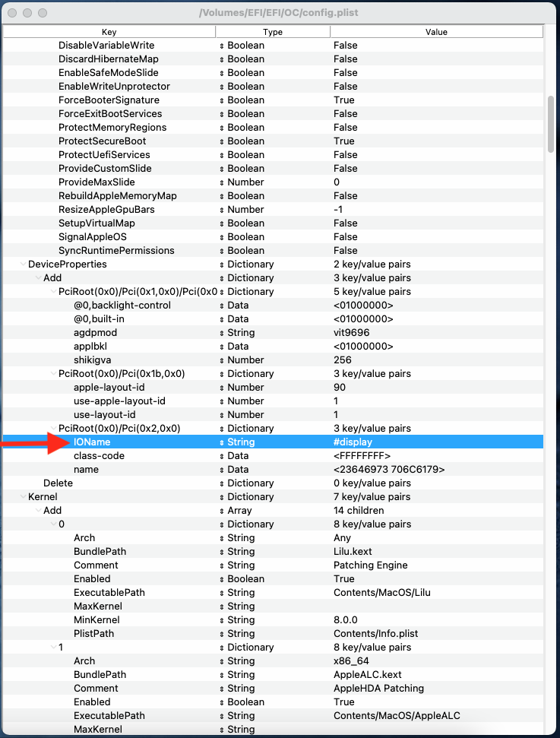This screenshot has width=560, height=738.
Task: Select the ForceBooterSignature True value
Action: point(344,100)
